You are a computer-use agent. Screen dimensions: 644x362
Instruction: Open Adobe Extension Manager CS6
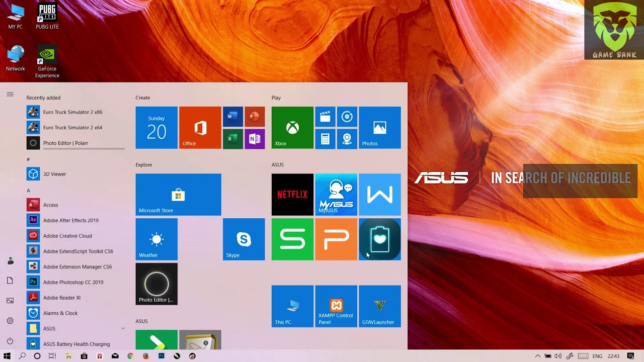(75, 267)
